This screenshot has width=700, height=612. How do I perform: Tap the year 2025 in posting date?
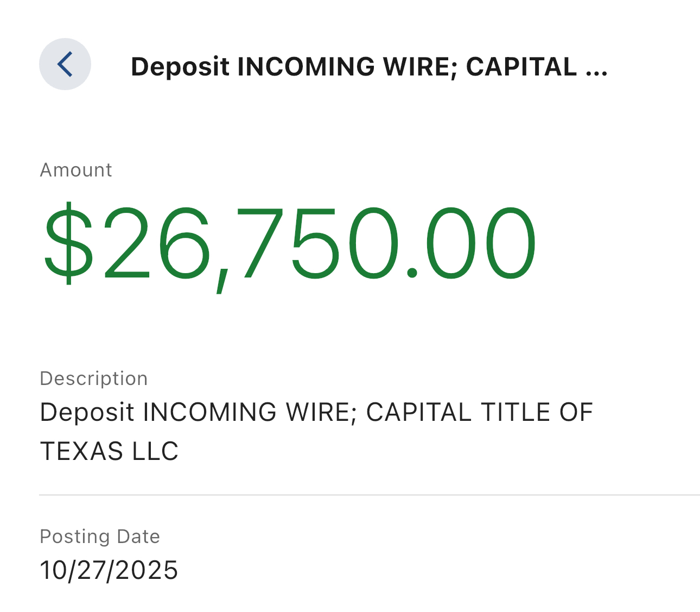147,570
